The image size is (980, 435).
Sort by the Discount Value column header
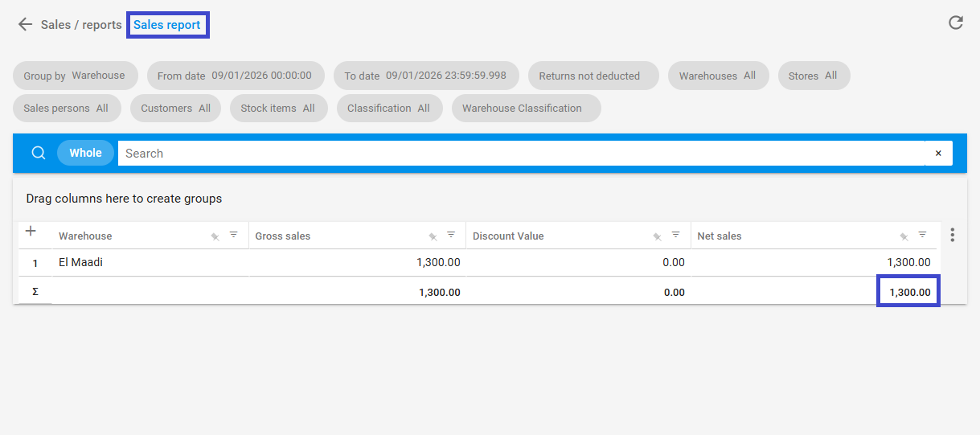(x=508, y=236)
